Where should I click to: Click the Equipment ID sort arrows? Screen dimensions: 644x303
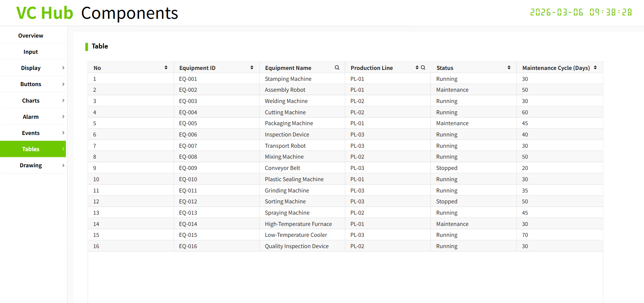coord(252,68)
